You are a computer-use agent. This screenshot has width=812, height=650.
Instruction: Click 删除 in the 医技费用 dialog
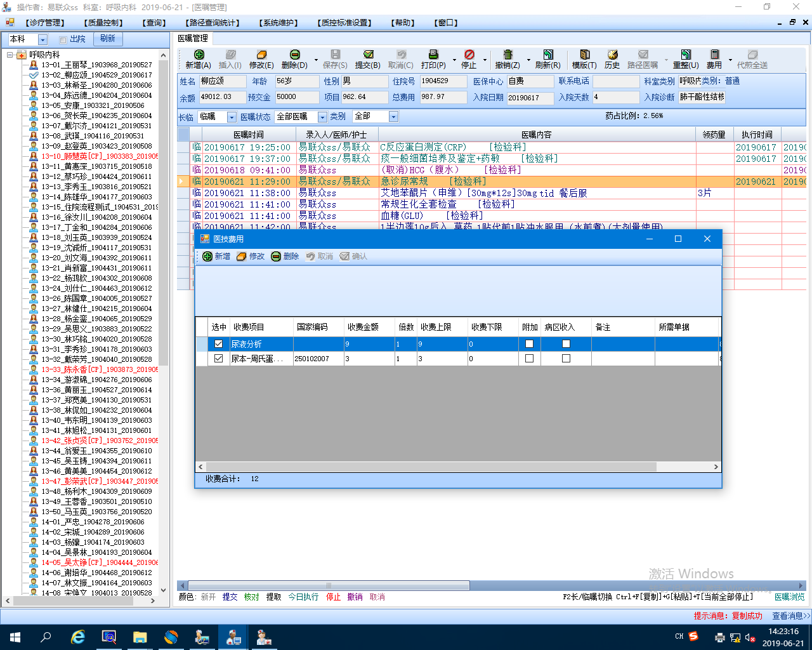click(285, 256)
